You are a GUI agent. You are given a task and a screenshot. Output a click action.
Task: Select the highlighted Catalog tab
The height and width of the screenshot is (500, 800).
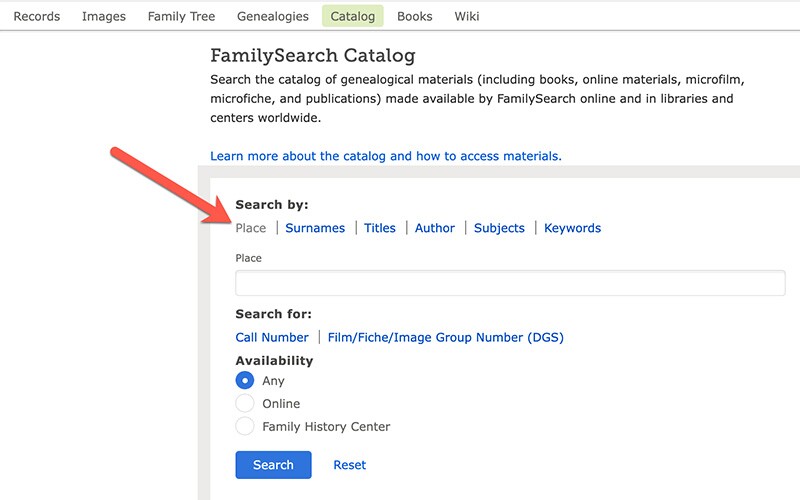point(353,16)
